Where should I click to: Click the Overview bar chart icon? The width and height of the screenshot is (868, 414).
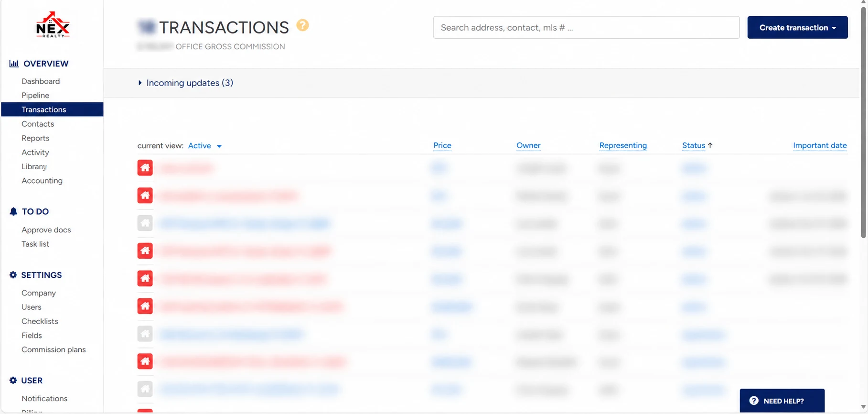(14, 64)
